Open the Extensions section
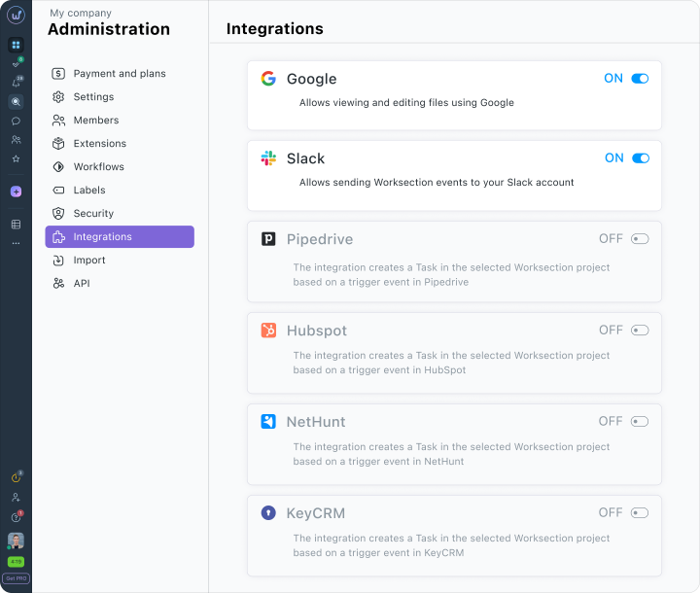Image resolution: width=700 pixels, height=593 pixels. pos(120,143)
